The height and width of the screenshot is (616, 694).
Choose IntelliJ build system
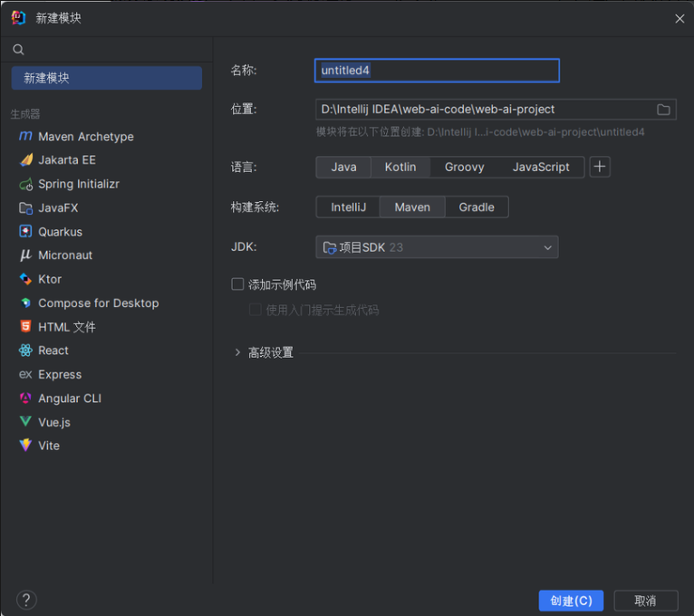coord(348,207)
